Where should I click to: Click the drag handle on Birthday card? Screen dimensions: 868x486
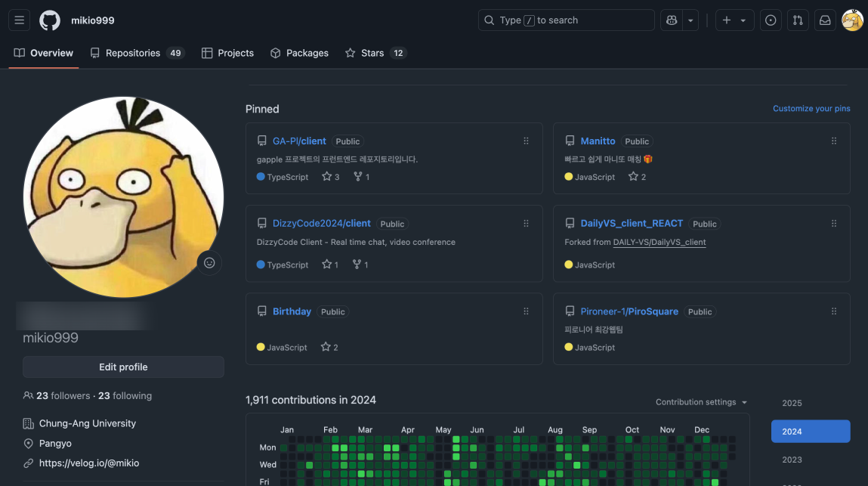pyautogui.click(x=526, y=311)
